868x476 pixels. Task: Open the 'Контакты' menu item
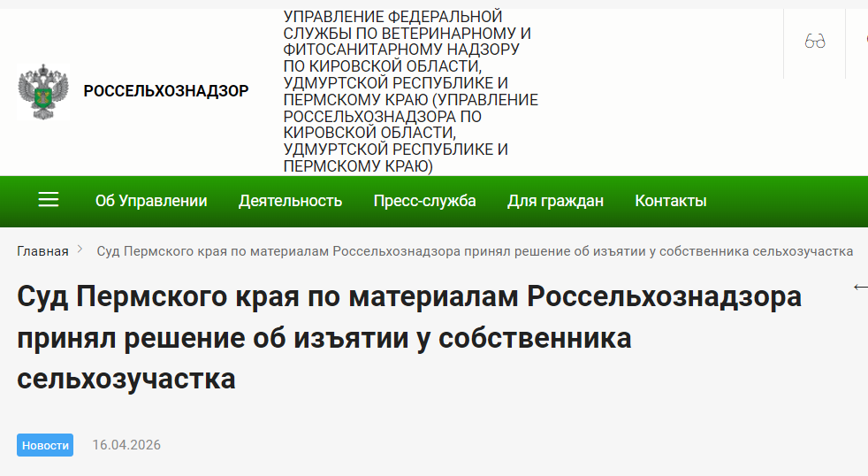670,201
